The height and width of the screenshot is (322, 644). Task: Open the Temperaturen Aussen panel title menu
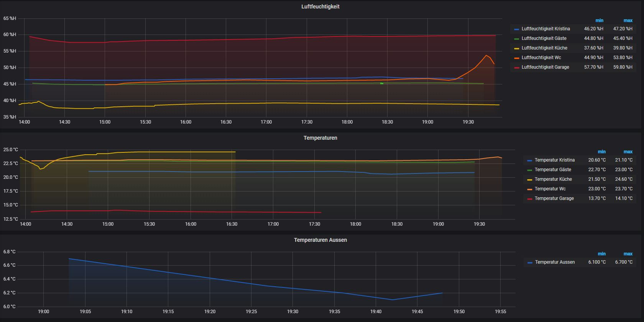320,240
